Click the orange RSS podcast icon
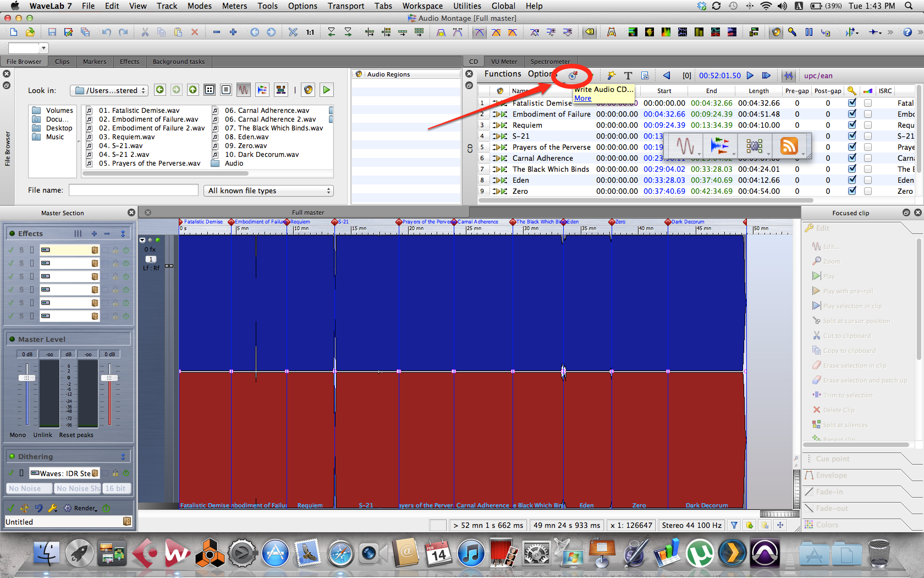 tap(789, 146)
